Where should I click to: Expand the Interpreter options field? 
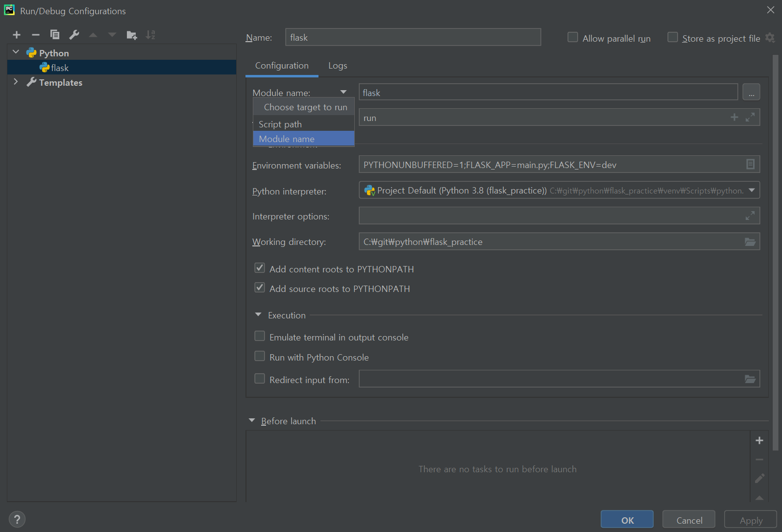[750, 216]
